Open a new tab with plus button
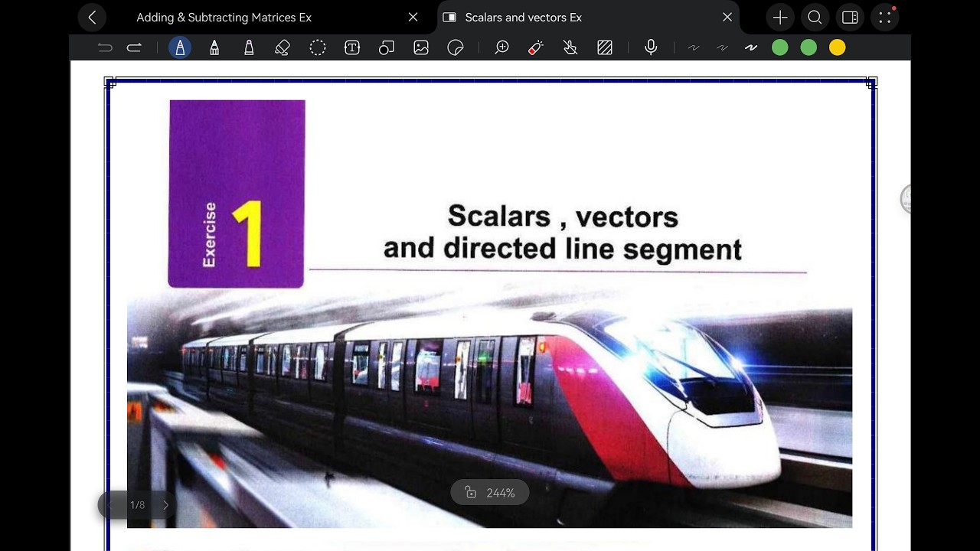 pyautogui.click(x=780, y=17)
